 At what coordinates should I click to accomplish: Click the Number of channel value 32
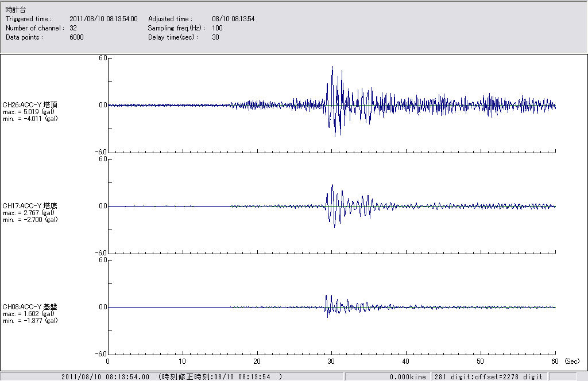point(73,28)
